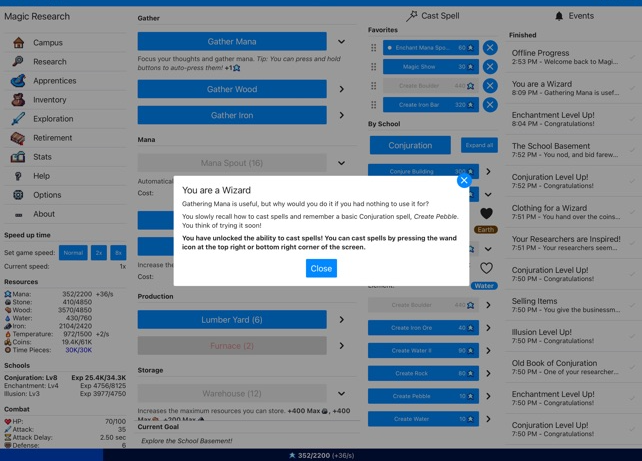Expand the Conjure Building spell

click(488, 172)
